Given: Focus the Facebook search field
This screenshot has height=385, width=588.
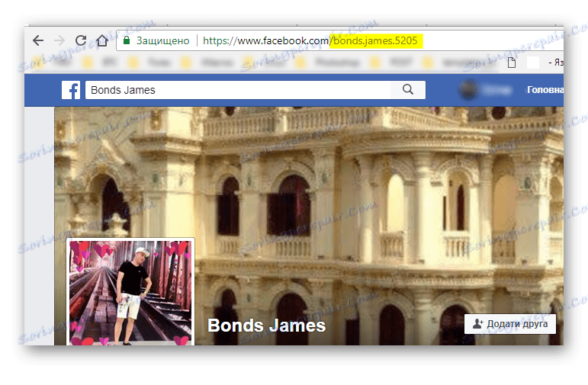Looking at the screenshot, I should click(236, 90).
